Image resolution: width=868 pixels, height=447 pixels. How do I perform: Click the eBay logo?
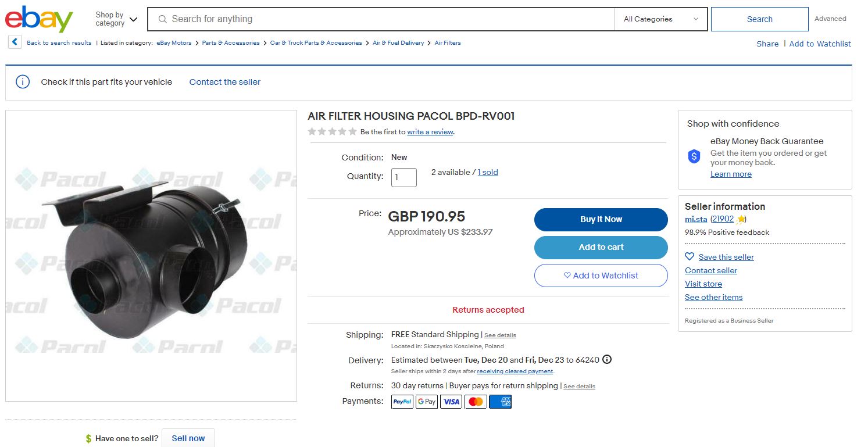coord(39,19)
